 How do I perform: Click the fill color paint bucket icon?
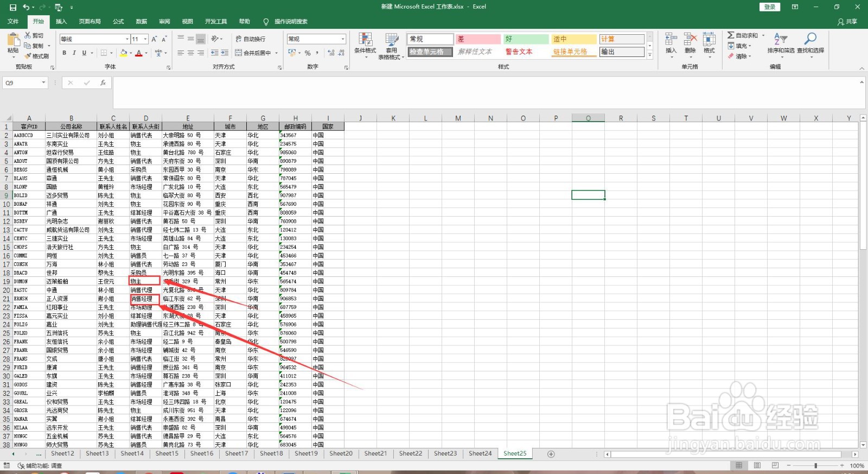pos(124,53)
